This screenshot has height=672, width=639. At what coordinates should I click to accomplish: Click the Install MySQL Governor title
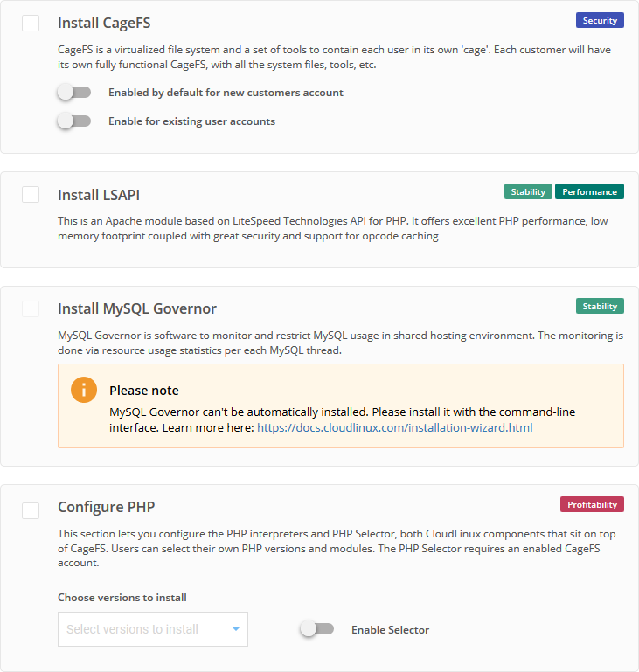137,308
